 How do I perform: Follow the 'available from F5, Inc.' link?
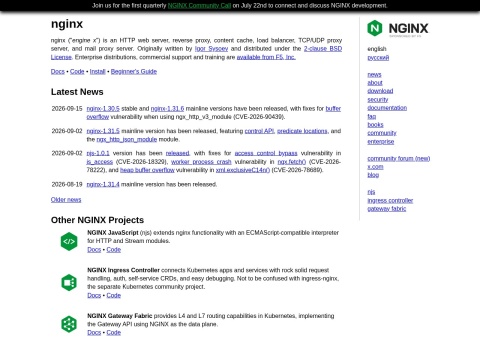coord(266,57)
